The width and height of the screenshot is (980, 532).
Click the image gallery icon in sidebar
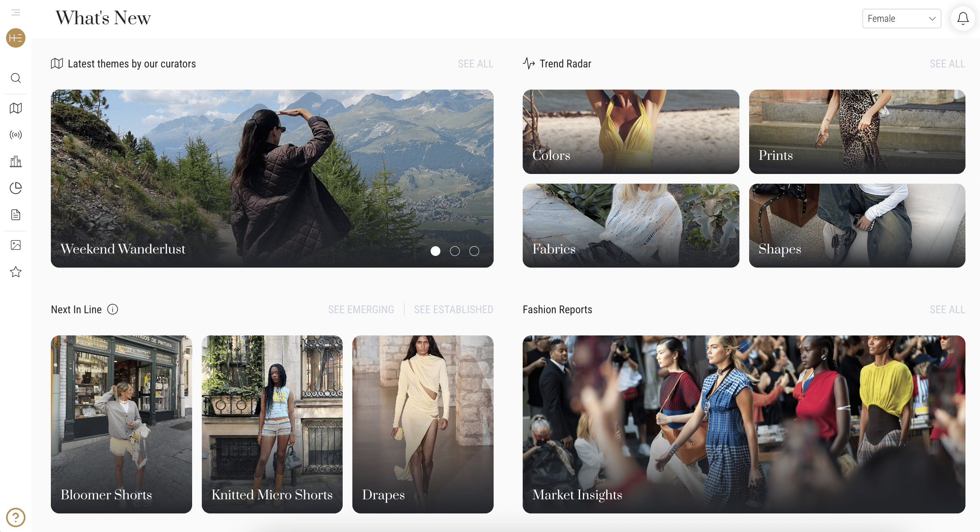(16, 245)
